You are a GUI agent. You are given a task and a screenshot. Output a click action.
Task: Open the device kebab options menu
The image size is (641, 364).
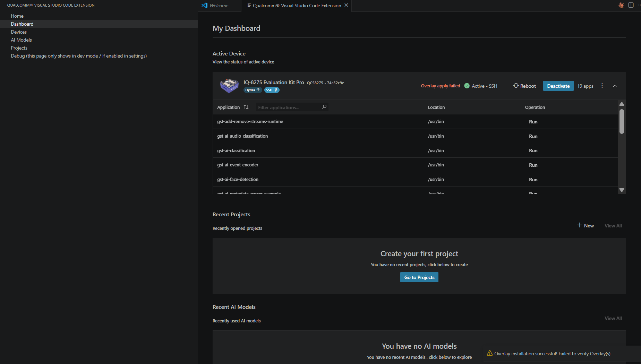coord(602,86)
